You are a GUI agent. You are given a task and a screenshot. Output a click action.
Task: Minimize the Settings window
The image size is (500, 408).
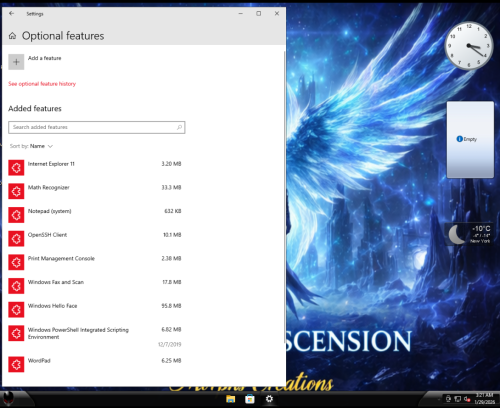coord(241,13)
